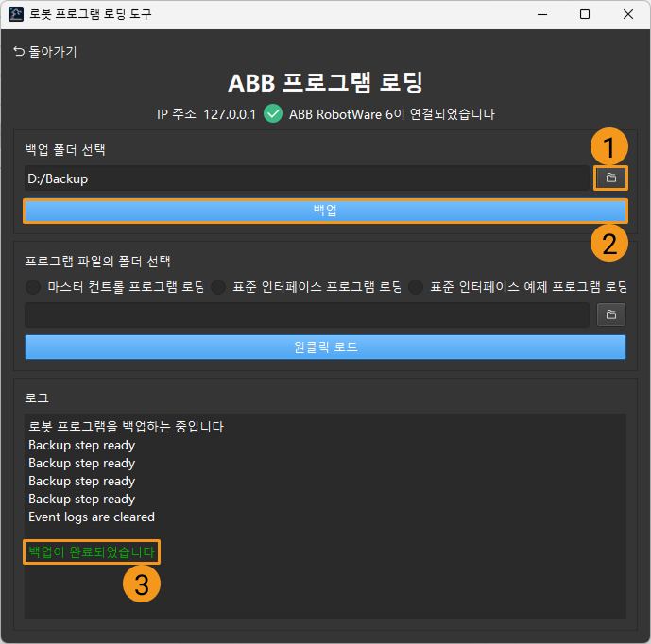Click the 백업 폴더 선택 label
The height and width of the screenshot is (644, 651).
click(65, 149)
